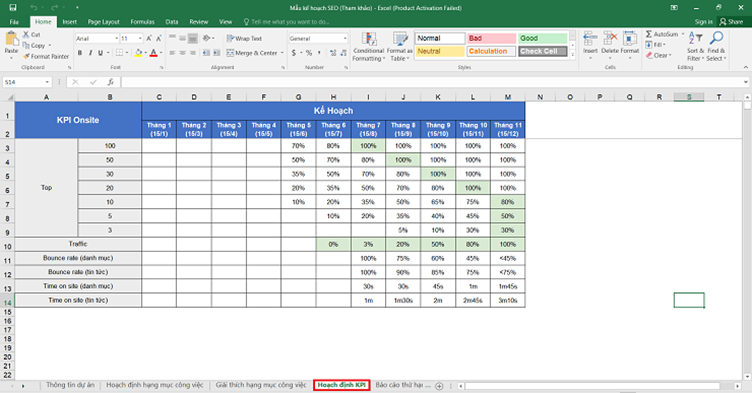Switch to the Insert ribbon tab
The image size is (752, 393).
[x=70, y=22]
